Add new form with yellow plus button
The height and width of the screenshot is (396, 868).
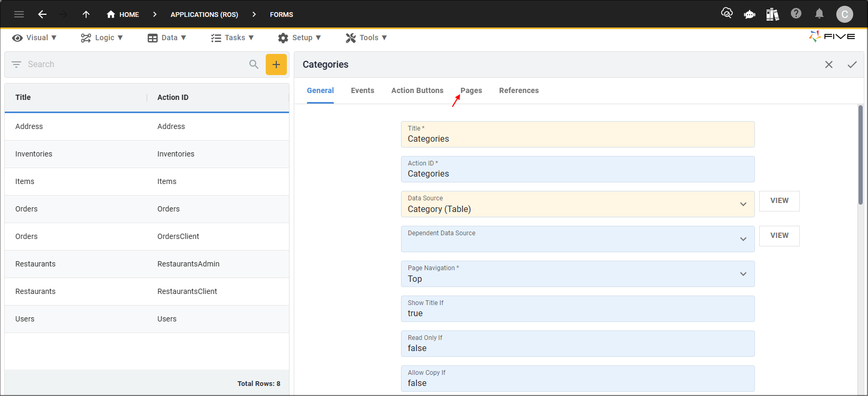tap(276, 65)
